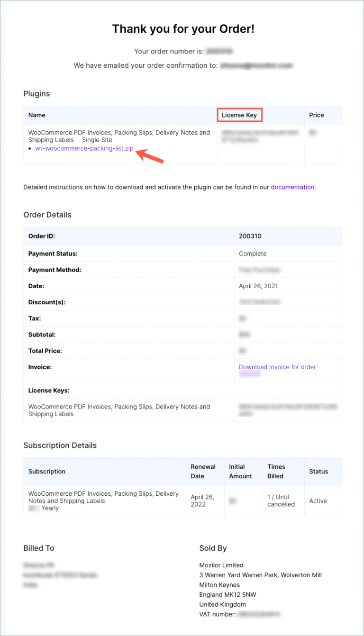Click the Payment Status label
The height and width of the screenshot is (636, 364).
53,254
